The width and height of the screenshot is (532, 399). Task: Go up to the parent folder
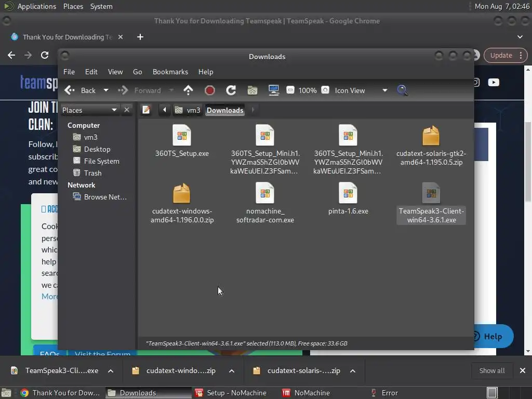188,90
